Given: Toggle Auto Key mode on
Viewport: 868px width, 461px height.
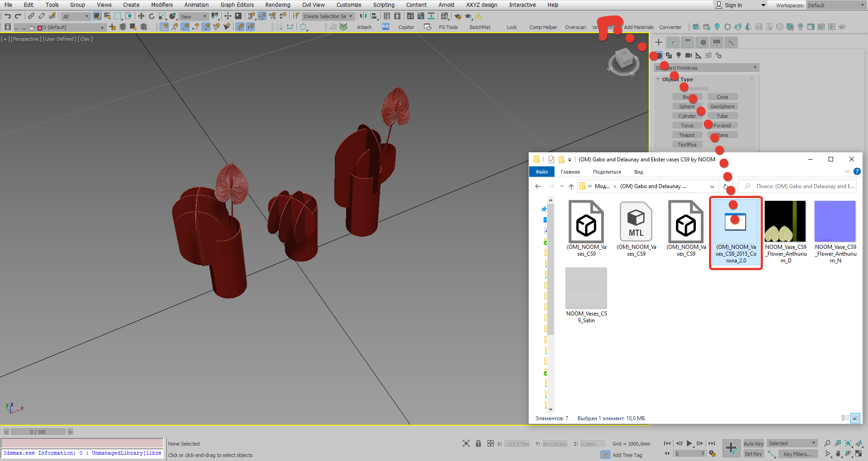Looking at the screenshot, I should pyautogui.click(x=753, y=443).
